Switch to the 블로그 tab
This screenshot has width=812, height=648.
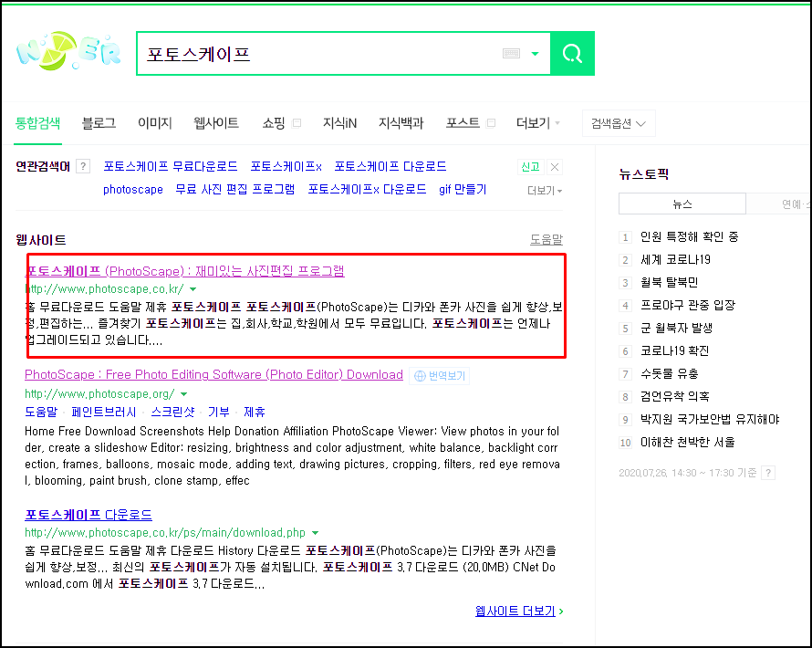point(99,123)
